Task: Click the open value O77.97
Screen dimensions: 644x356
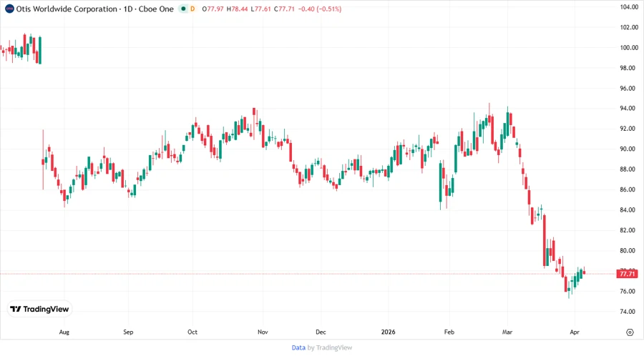Action: pyautogui.click(x=213, y=9)
